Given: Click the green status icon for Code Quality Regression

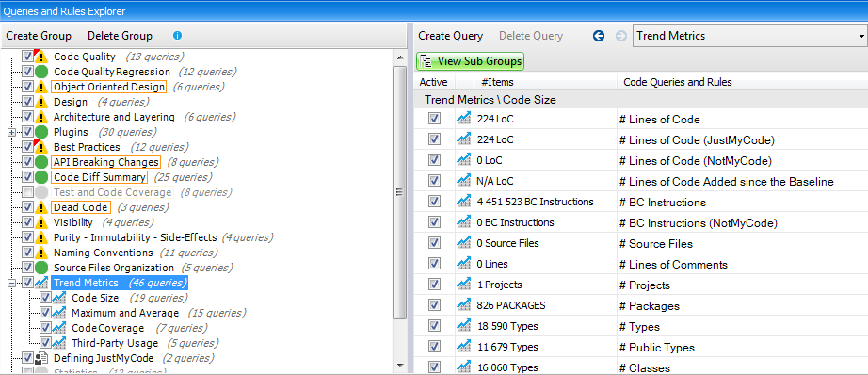Looking at the screenshot, I should [x=41, y=72].
